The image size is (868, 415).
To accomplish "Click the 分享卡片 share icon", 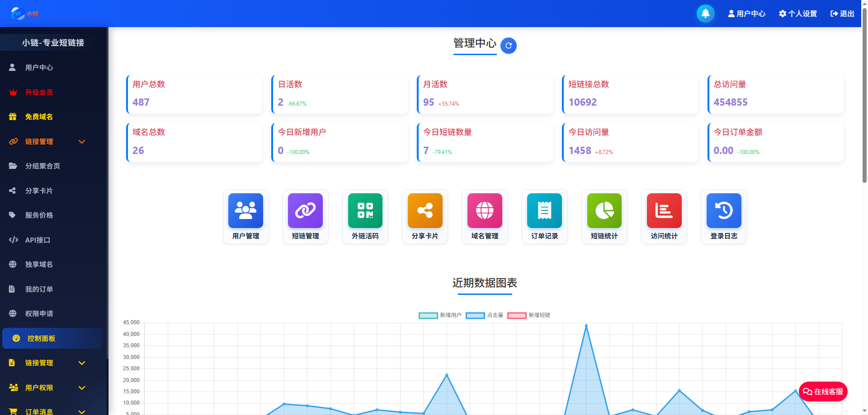I will click(x=425, y=217).
